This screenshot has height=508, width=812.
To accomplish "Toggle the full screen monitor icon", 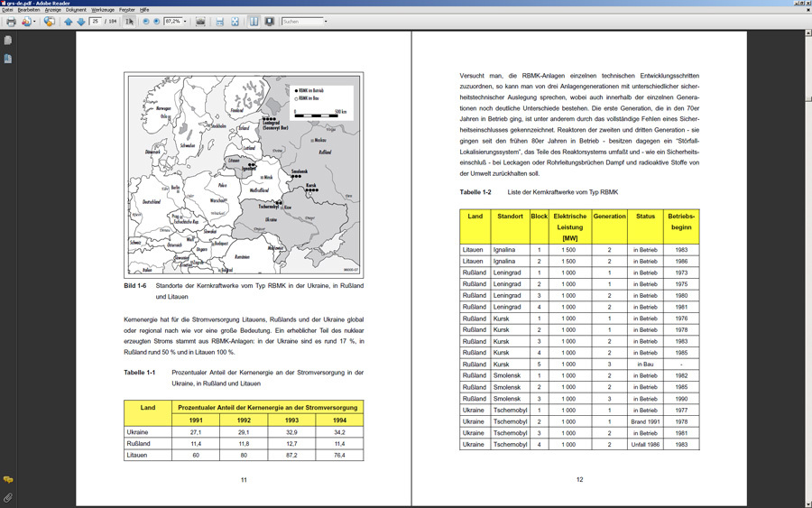I will coord(269,22).
